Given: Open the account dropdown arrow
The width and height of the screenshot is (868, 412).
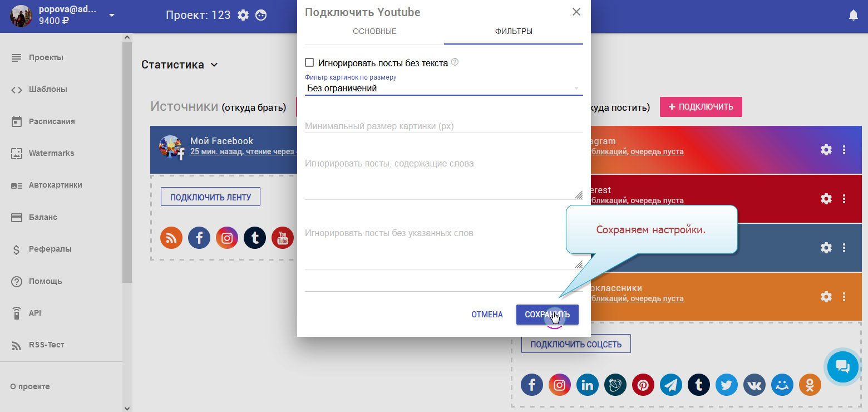Looking at the screenshot, I should coord(112,15).
